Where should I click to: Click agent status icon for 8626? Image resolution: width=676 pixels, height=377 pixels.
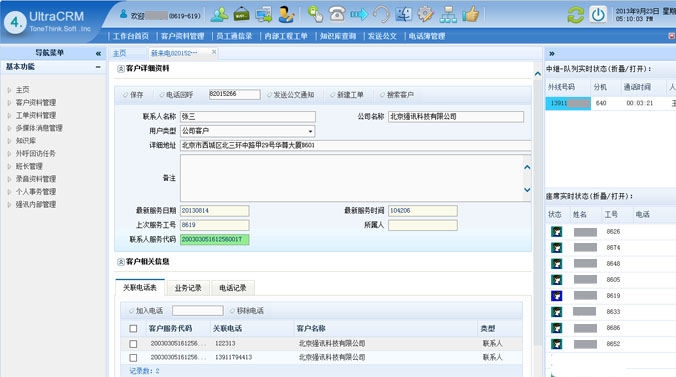tap(557, 232)
